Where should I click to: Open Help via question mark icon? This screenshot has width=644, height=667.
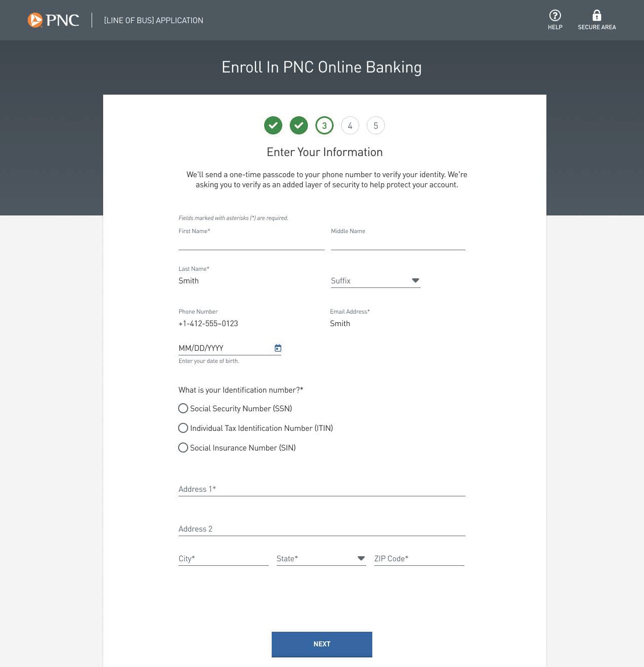tap(555, 16)
